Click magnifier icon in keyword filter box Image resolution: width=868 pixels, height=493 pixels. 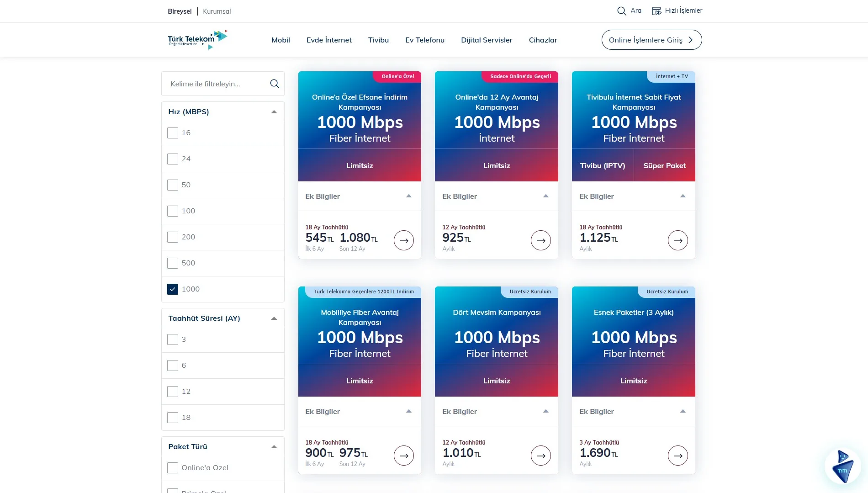pos(275,84)
